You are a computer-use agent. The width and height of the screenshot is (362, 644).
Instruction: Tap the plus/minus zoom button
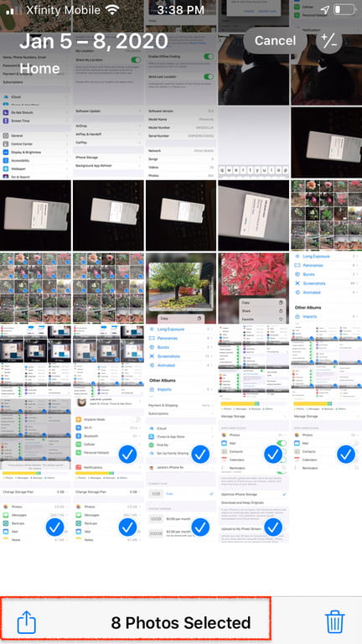[329, 40]
